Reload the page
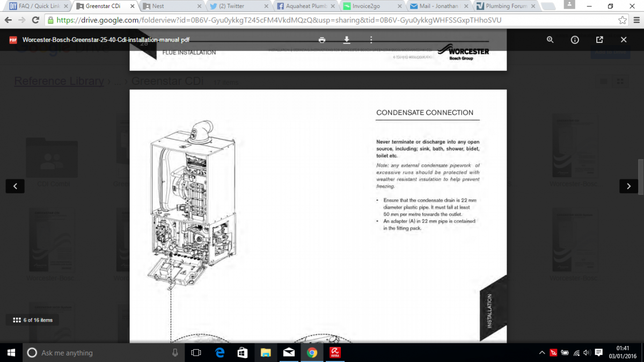 (35, 20)
